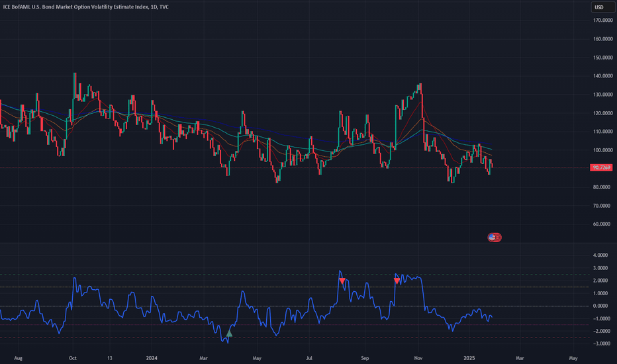617x364 pixels.
Task: Click the 110.0000 price axis label
Action: 603,132
